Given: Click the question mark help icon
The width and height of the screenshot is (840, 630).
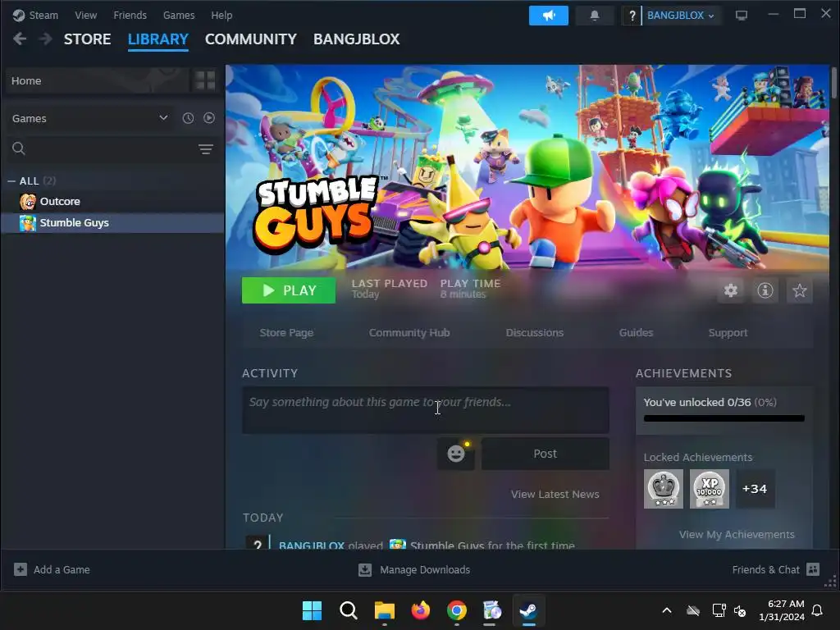Looking at the screenshot, I should (x=632, y=16).
